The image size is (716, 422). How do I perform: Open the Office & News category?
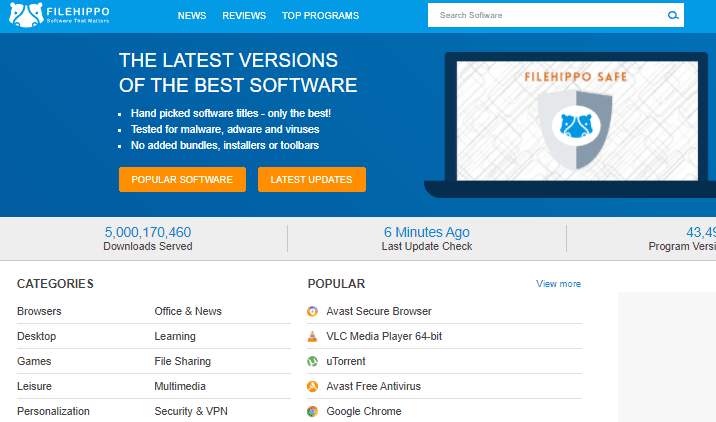(x=188, y=311)
